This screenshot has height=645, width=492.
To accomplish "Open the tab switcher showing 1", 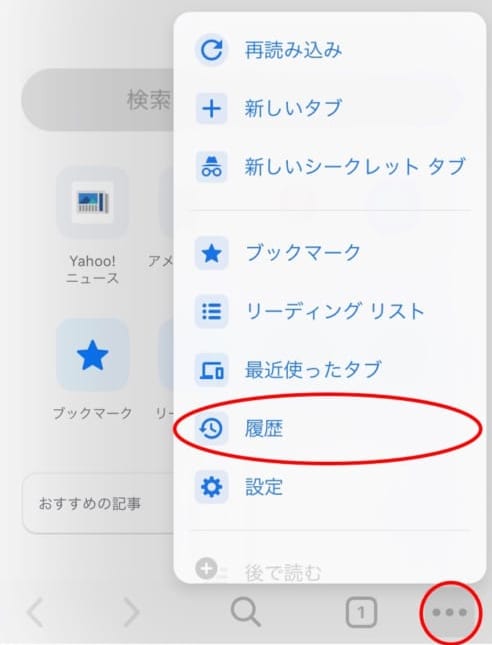I will [x=361, y=613].
